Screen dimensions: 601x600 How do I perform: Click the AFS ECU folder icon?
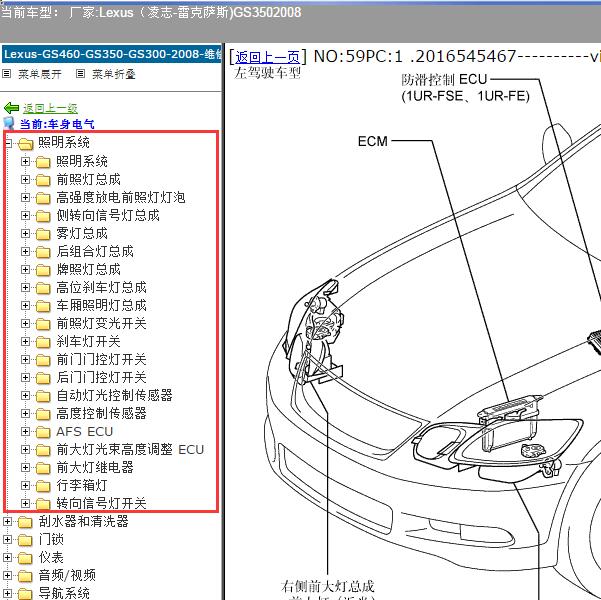43,432
